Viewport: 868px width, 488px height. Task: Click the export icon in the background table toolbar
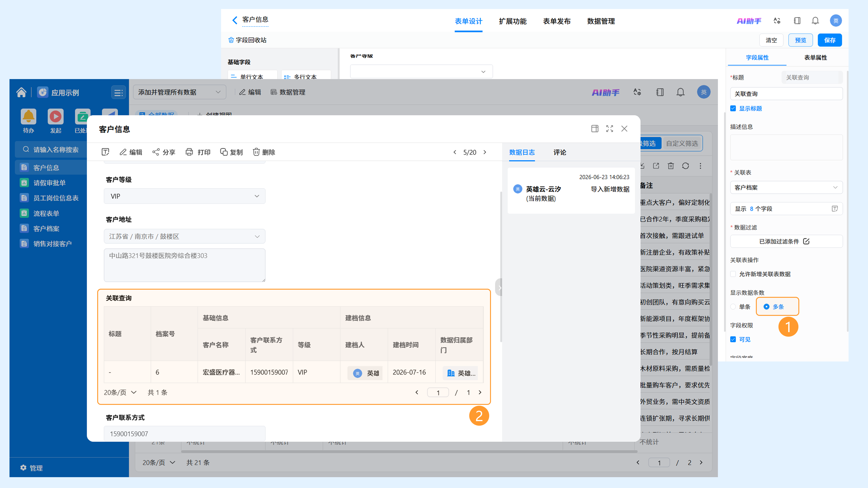click(656, 166)
